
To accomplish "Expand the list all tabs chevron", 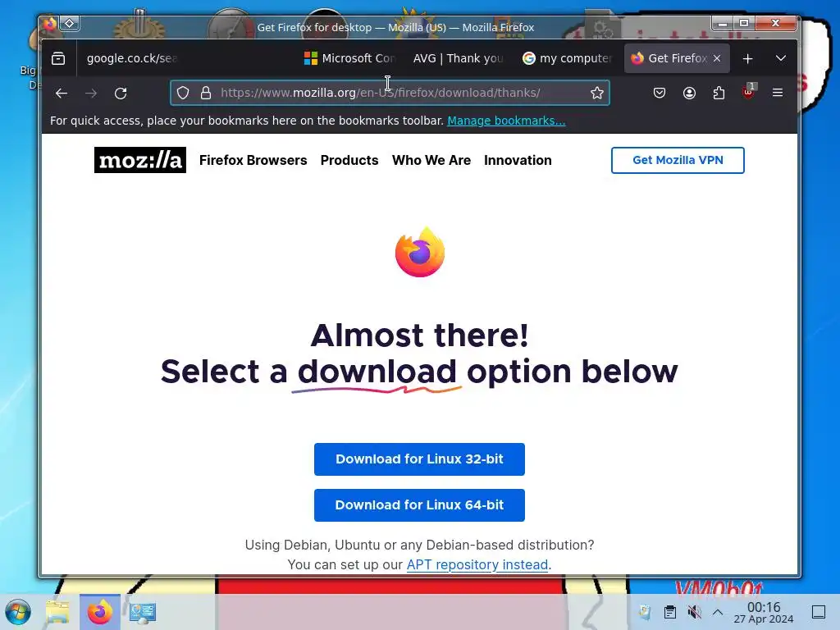I will (781, 58).
